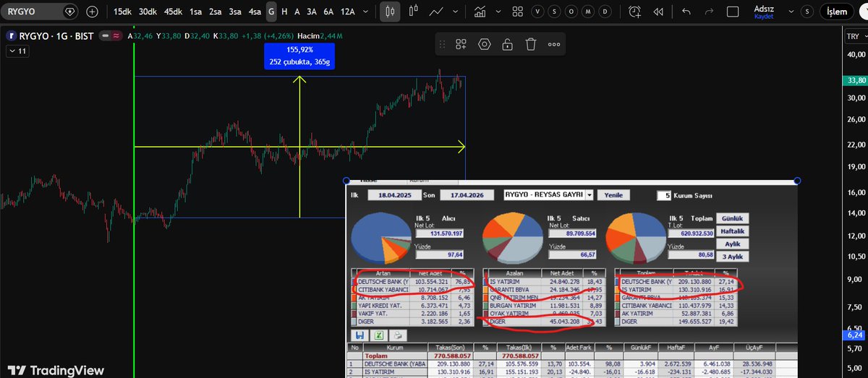Screen dimensions: 868x378
Task: Click the blue measurement label 155,92%
Action: [300, 50]
